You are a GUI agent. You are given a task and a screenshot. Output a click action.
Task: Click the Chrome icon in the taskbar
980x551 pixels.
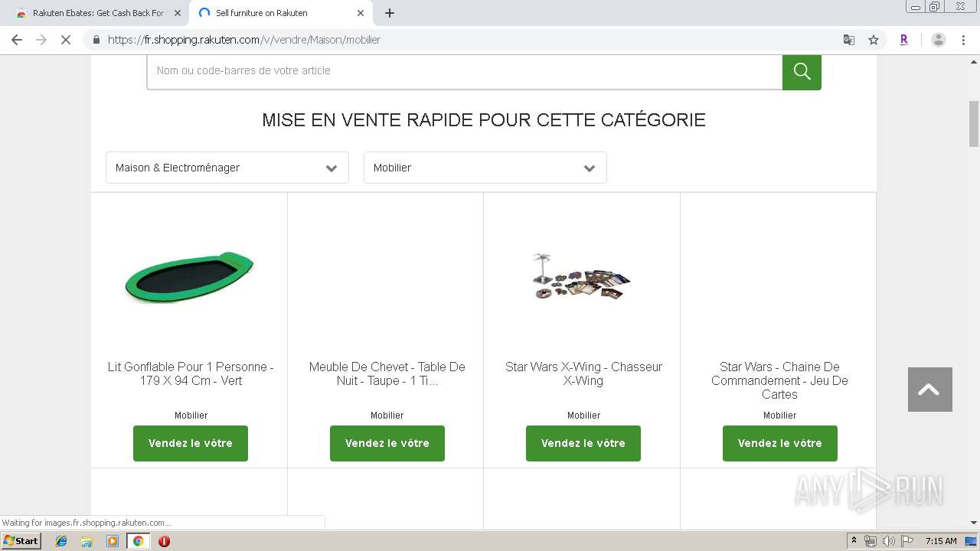pyautogui.click(x=139, y=541)
